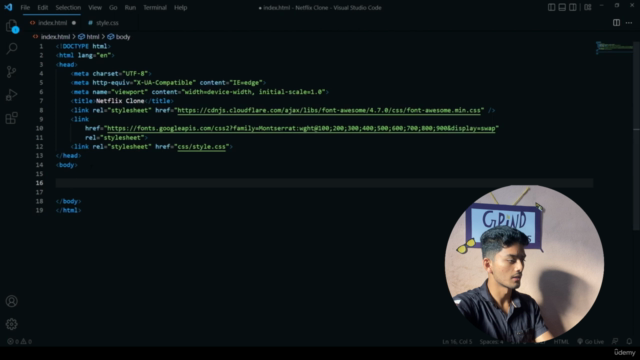This screenshot has height=360, width=640.
Task: Click the Netflix Clone title text
Action: (x=120, y=101)
